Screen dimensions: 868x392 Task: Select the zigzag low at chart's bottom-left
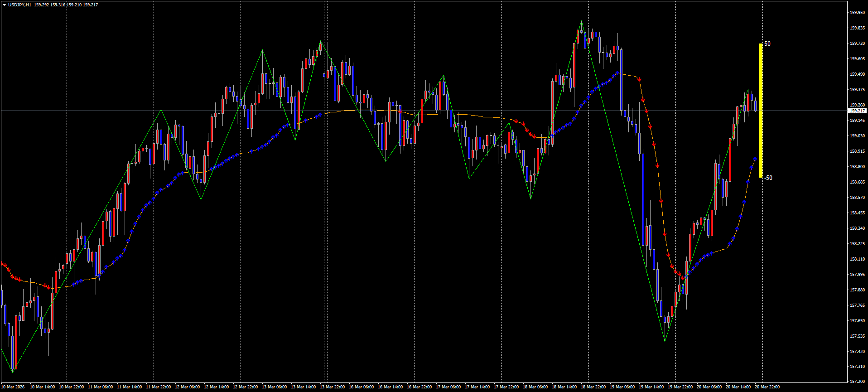click(13, 372)
